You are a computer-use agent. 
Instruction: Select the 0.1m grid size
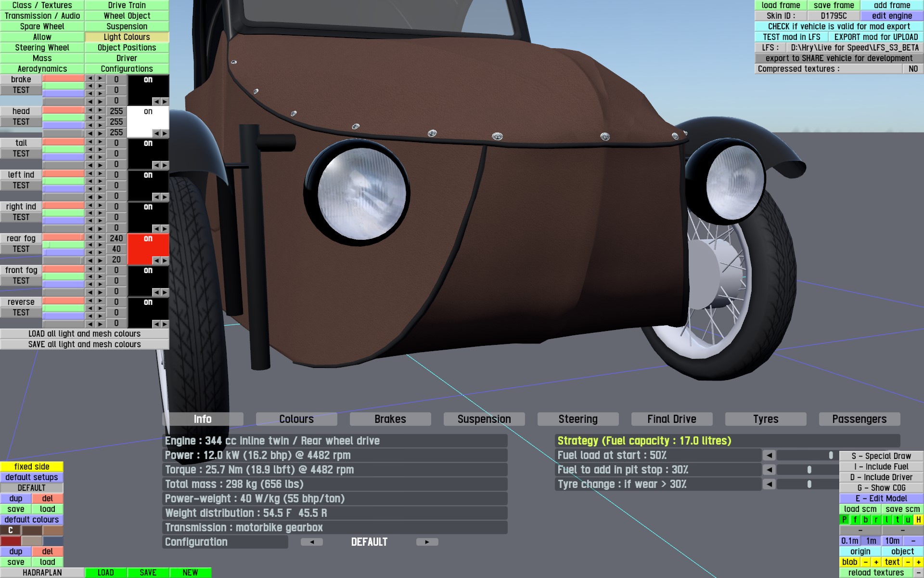(849, 541)
